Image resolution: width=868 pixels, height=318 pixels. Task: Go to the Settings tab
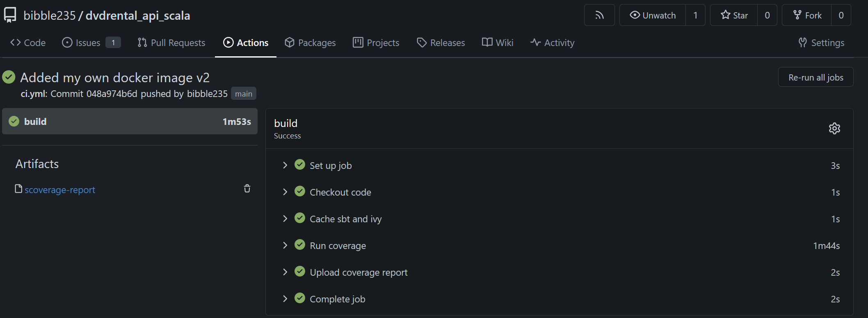coord(821,43)
